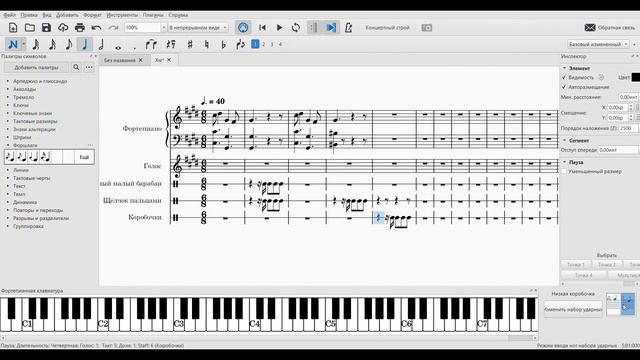Expand the Динамика palette
The image size is (640, 360).
click(x=25, y=202)
